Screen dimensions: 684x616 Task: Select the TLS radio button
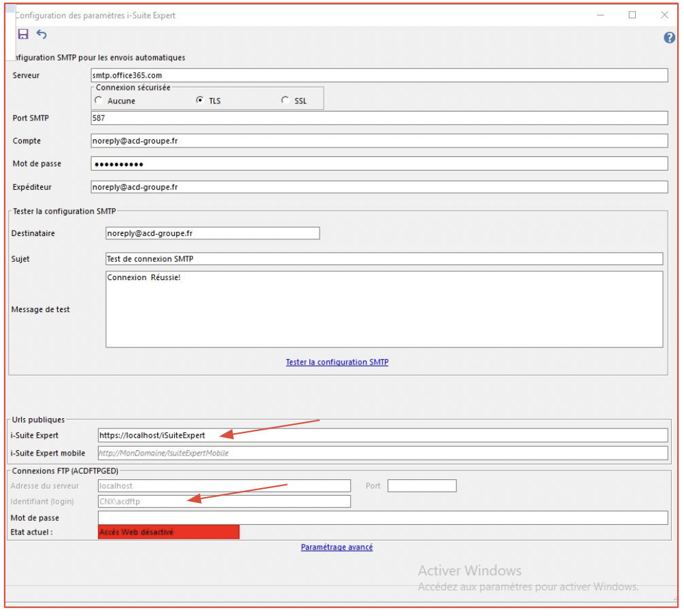pos(199,101)
